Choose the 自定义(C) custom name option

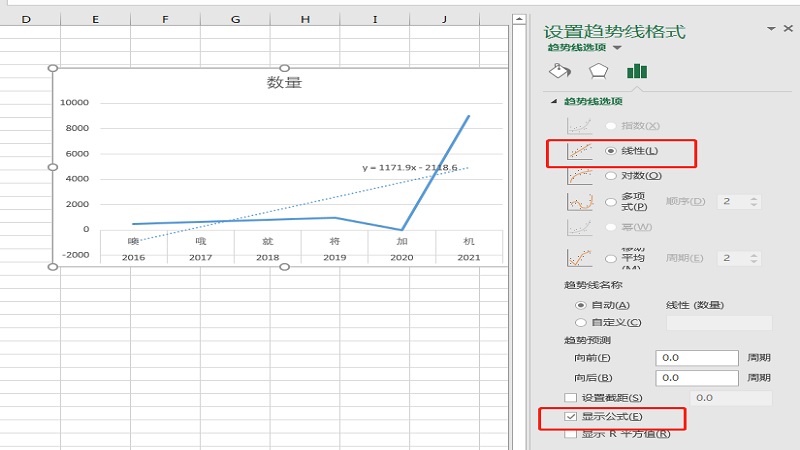pyautogui.click(x=581, y=322)
